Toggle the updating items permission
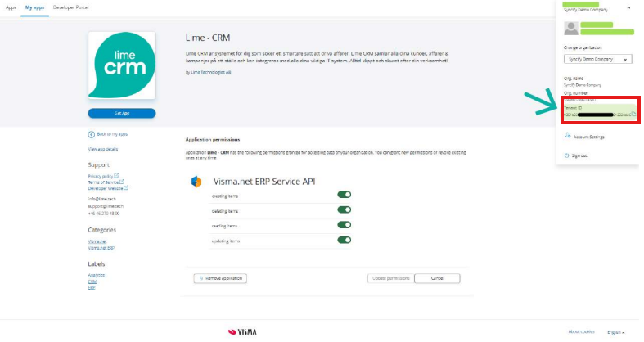The width and height of the screenshot is (644, 342). (x=345, y=241)
